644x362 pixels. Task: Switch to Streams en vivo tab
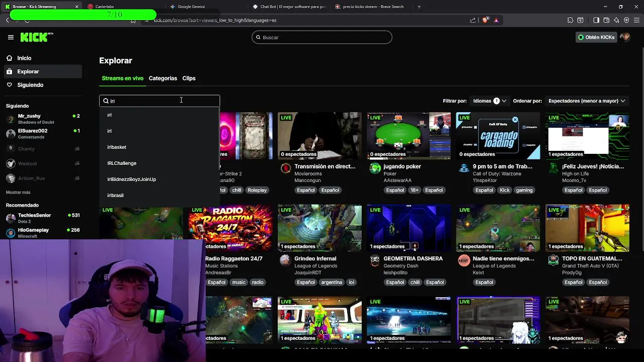click(122, 78)
